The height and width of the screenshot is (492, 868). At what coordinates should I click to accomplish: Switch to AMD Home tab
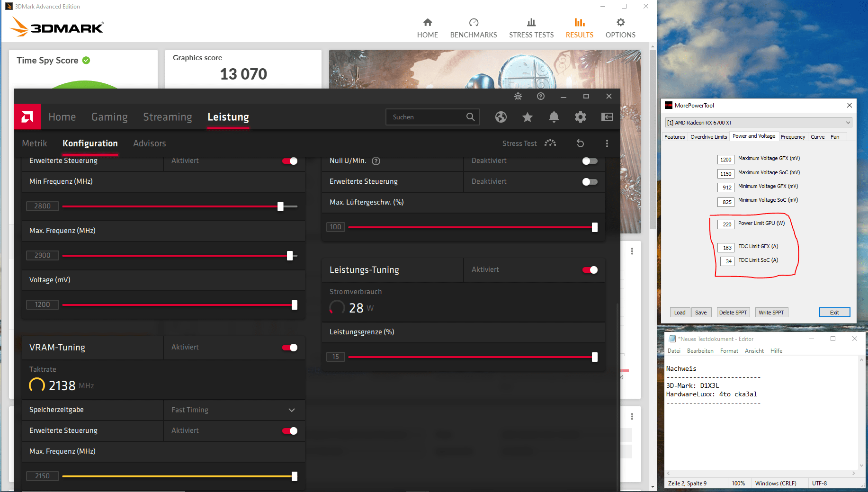pyautogui.click(x=62, y=117)
